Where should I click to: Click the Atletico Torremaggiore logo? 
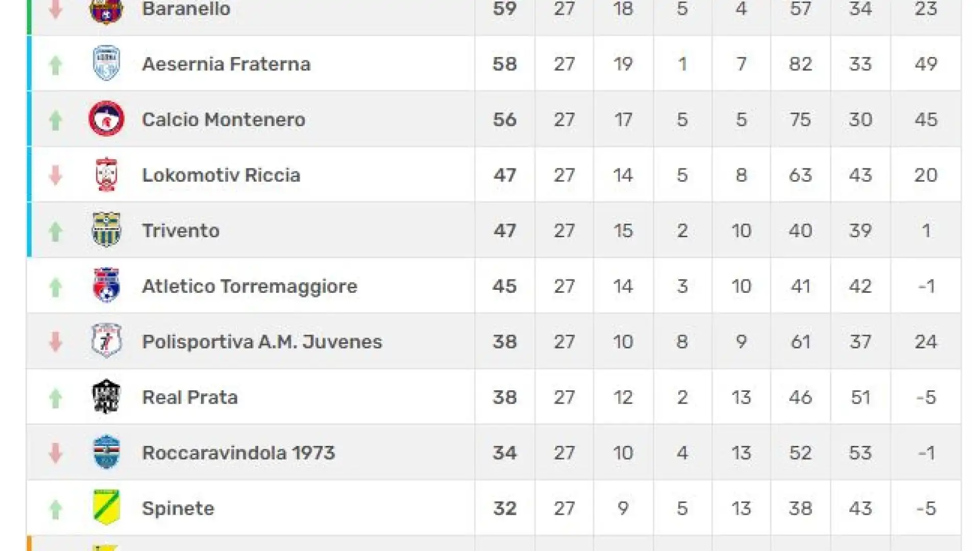tap(106, 286)
